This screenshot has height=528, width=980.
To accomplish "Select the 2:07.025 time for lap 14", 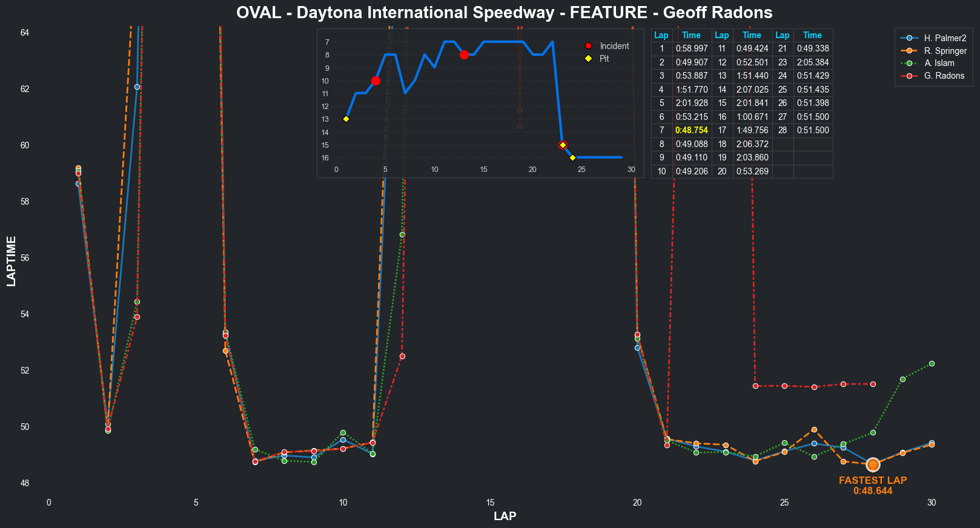I will [x=752, y=90].
